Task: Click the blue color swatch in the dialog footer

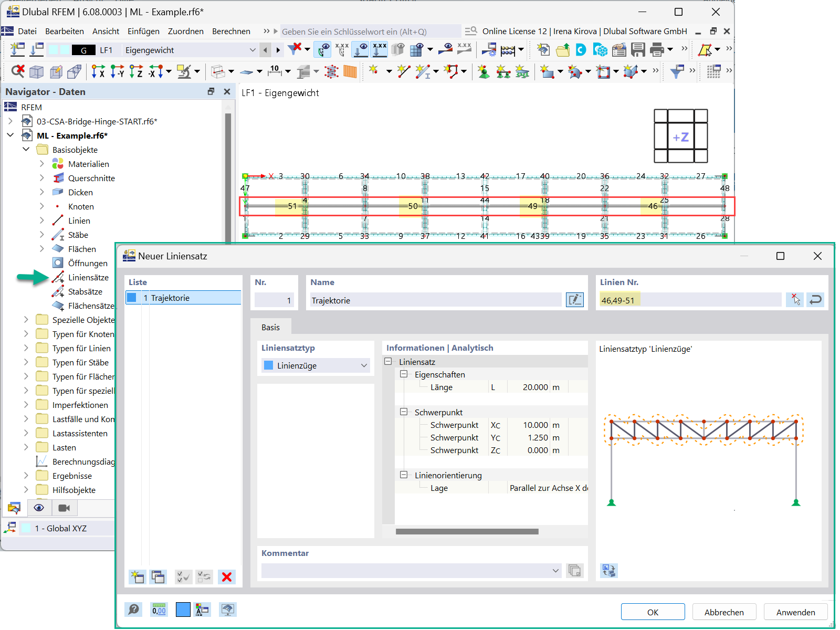Action: 183,610
